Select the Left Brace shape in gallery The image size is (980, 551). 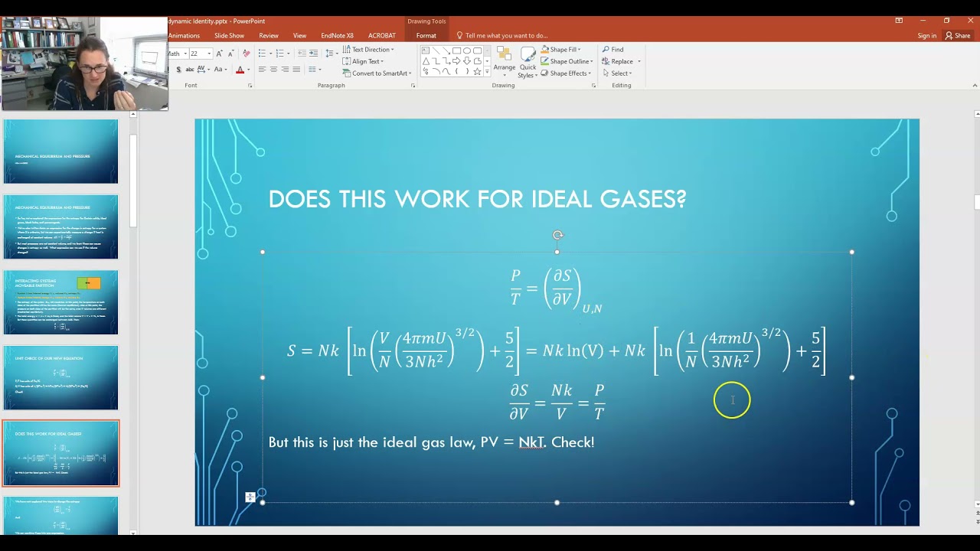click(456, 72)
